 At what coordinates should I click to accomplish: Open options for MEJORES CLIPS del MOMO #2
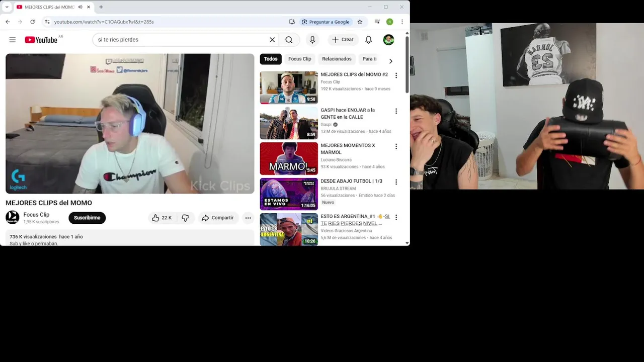[x=396, y=75]
